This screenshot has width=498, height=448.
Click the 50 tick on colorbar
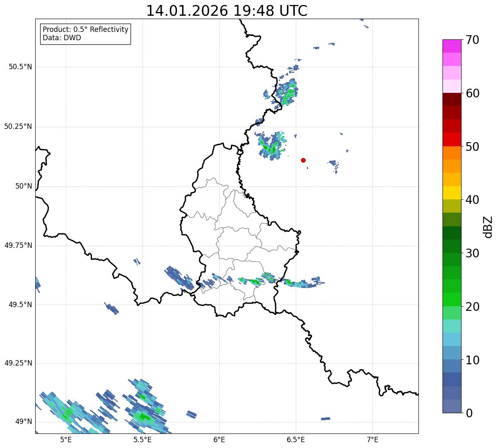tap(472, 147)
